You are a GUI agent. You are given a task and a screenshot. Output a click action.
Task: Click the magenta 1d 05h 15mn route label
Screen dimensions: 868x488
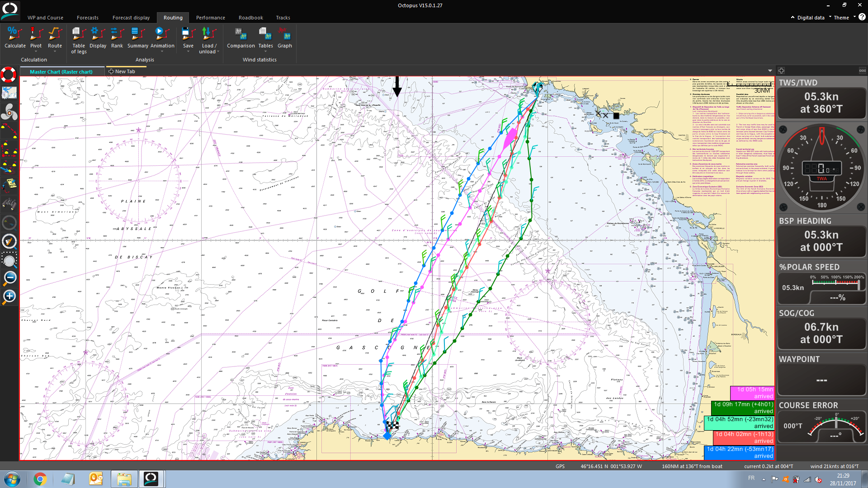752,393
